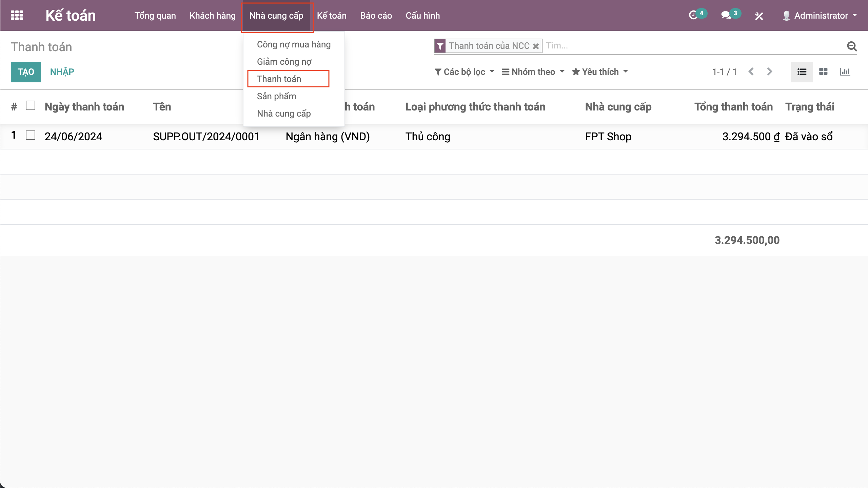The image size is (868, 488).
Task: Choose Công nợ mua hàng menu entry
Action: pos(294,44)
